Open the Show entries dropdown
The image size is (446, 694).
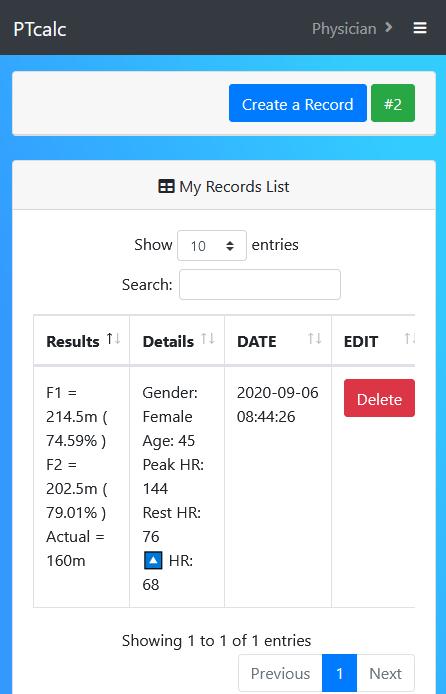(212, 245)
